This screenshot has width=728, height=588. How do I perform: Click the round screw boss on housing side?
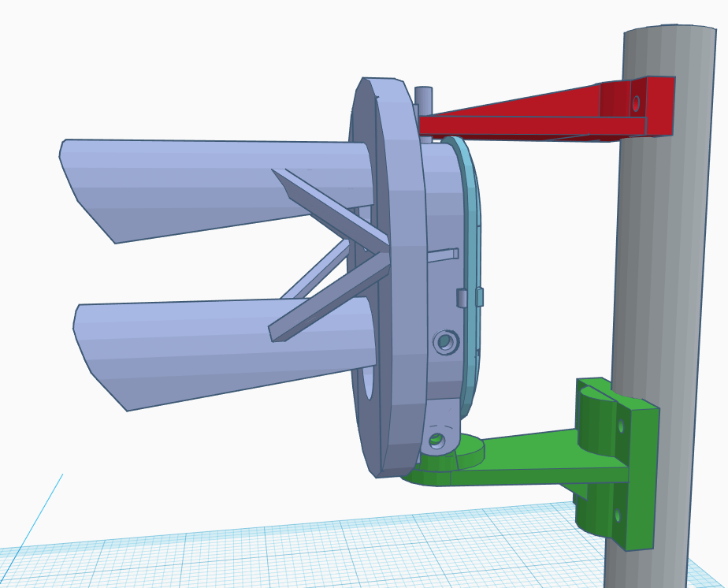[x=445, y=342]
